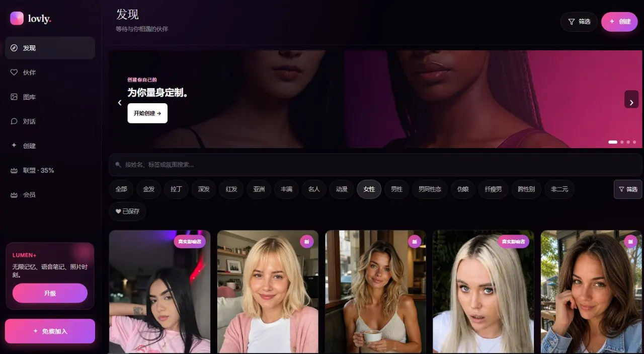Select the 名人 filter chip
The height and width of the screenshot is (354, 644).
click(x=314, y=189)
